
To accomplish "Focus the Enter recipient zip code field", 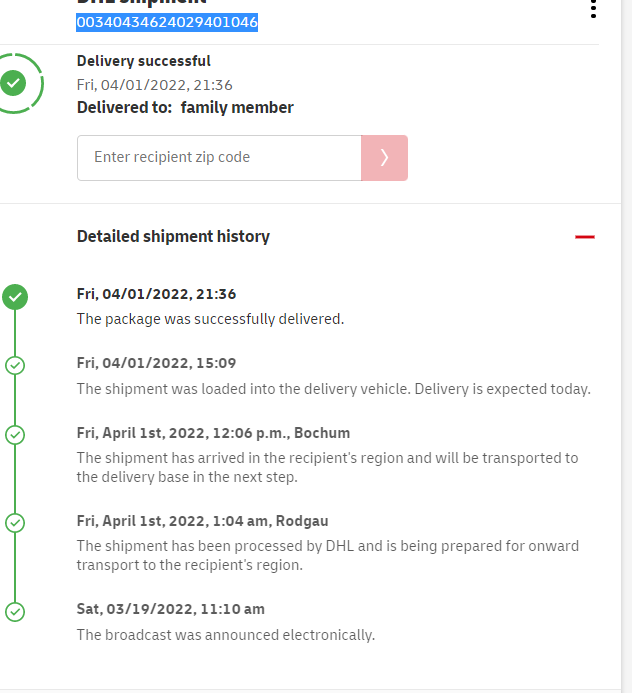I will [x=219, y=158].
